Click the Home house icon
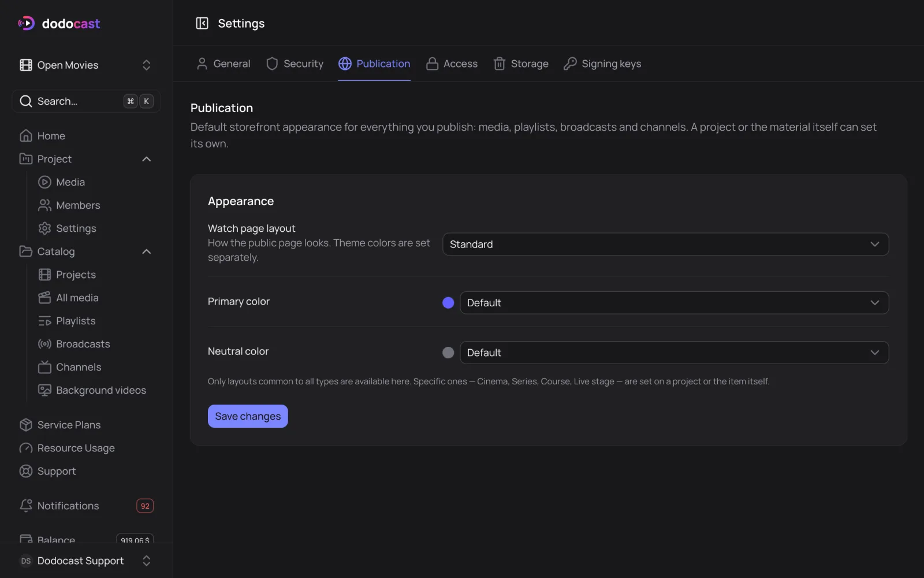 click(x=26, y=136)
